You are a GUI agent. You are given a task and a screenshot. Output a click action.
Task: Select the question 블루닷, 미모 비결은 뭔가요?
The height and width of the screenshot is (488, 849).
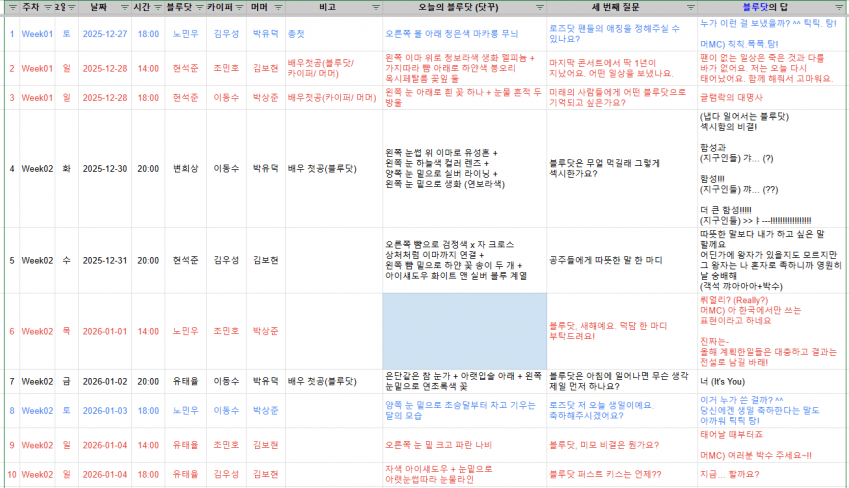coord(622,445)
